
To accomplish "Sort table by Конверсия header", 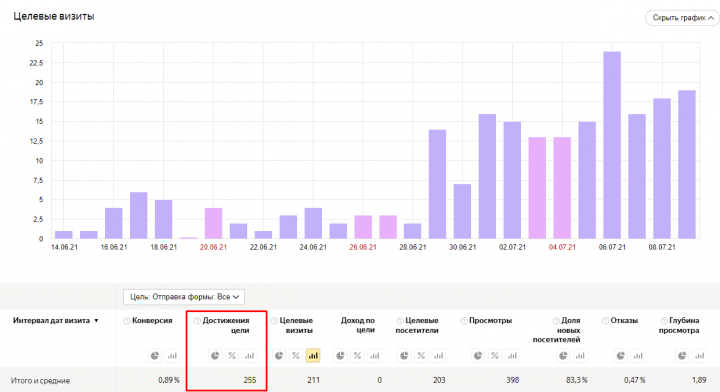I will 152,321.
